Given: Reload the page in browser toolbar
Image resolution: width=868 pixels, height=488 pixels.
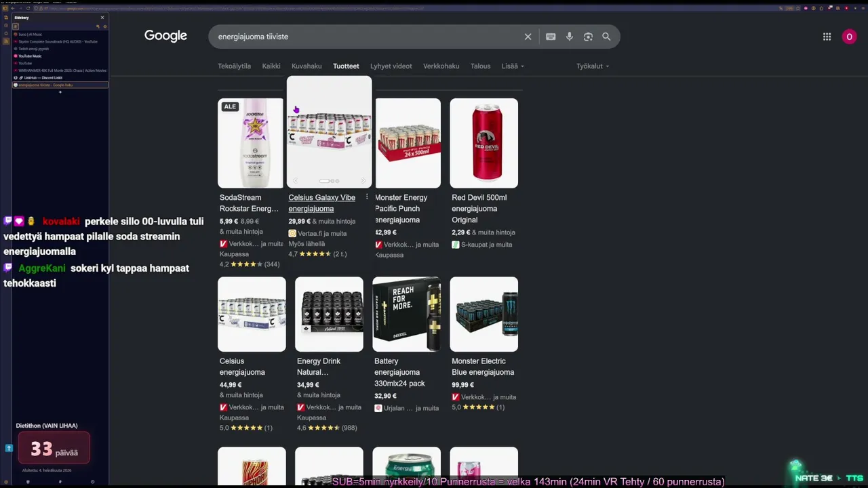Looking at the screenshot, I should pos(28,8).
